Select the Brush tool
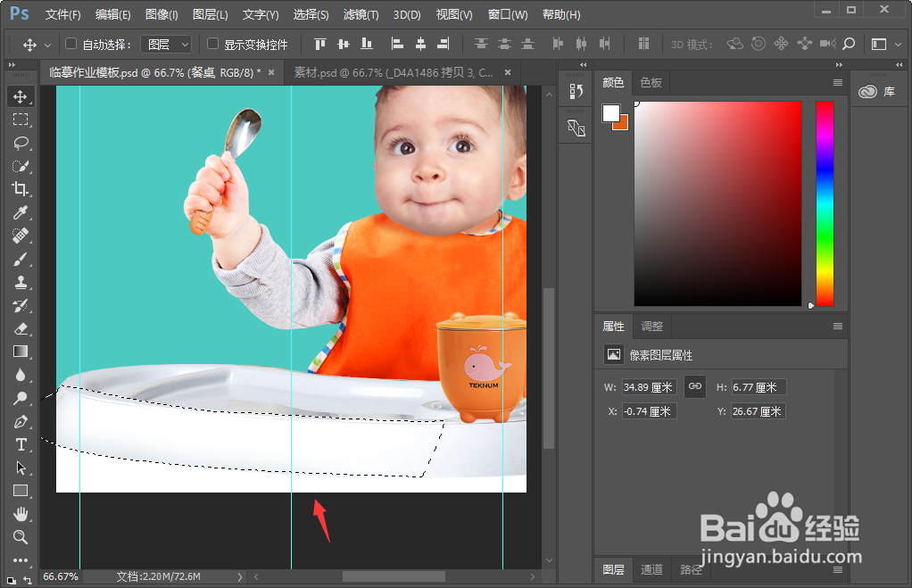 tap(21, 259)
